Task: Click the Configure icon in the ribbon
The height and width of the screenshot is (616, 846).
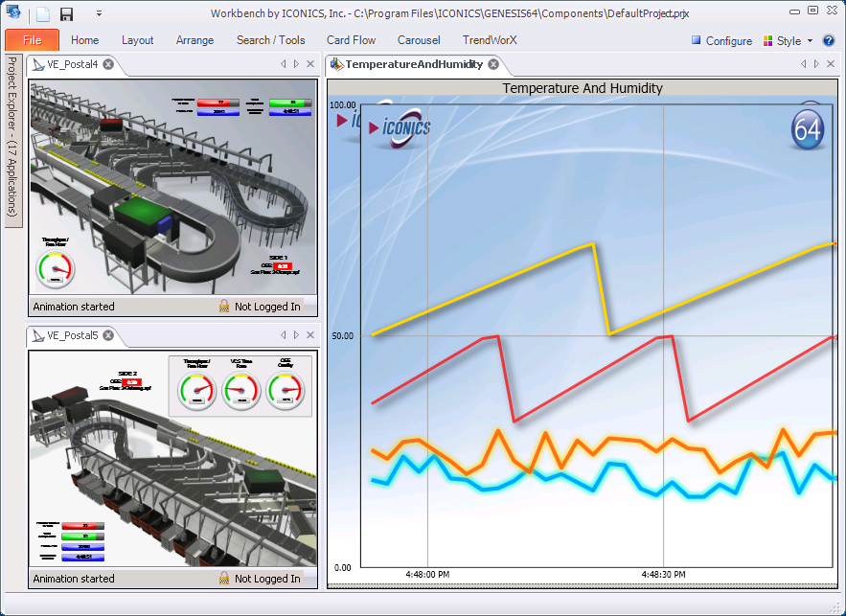Action: point(697,41)
